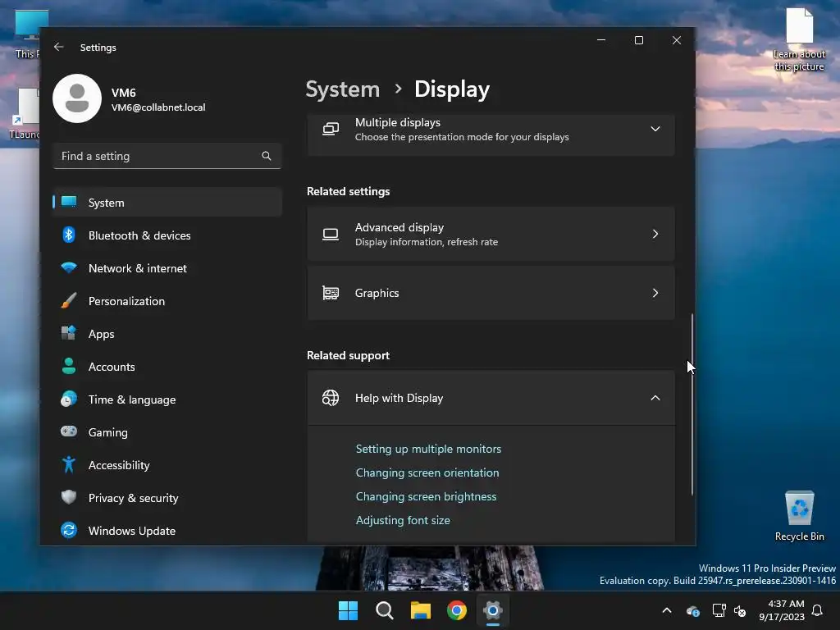Click the network display tray icon
The width and height of the screenshot is (840, 630).
(x=719, y=610)
